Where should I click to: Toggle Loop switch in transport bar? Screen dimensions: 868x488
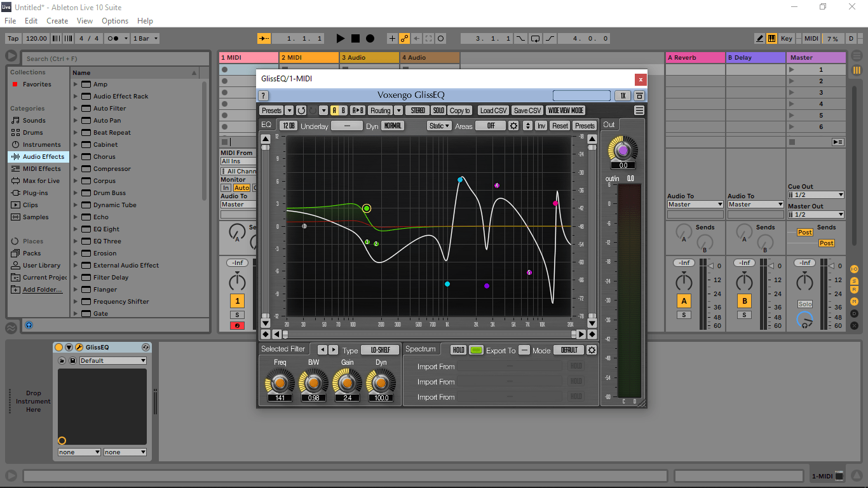coord(535,38)
